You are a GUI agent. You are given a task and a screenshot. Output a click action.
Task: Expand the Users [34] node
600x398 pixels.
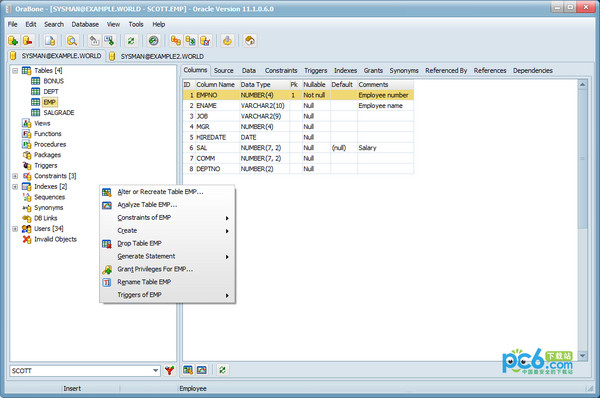[x=15, y=229]
